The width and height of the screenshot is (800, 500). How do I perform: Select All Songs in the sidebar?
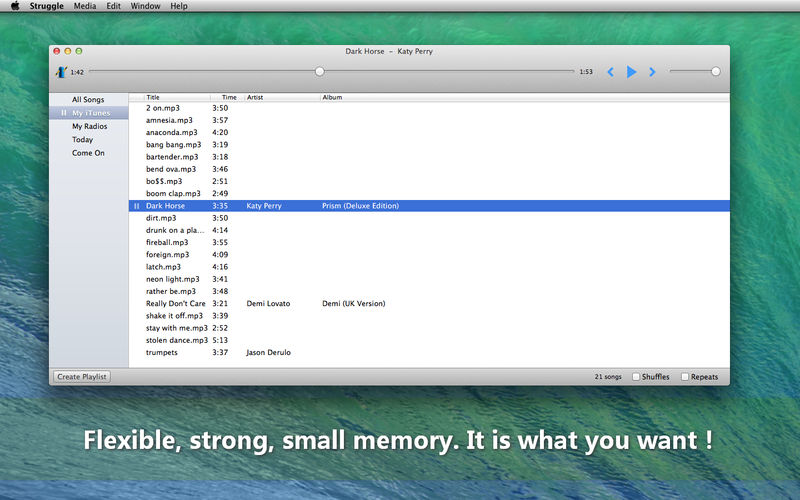click(88, 99)
